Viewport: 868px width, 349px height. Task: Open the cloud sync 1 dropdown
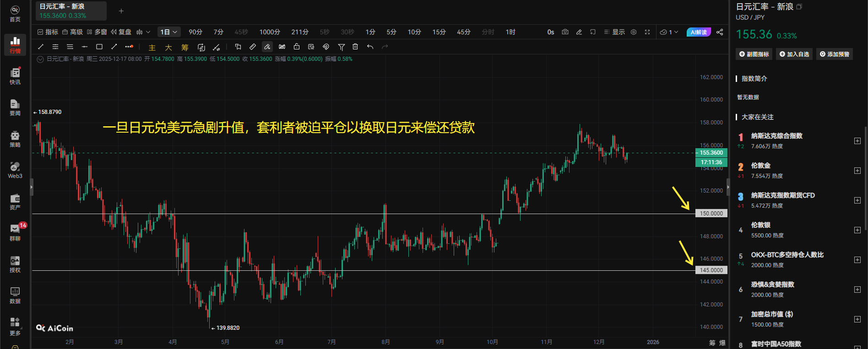pyautogui.click(x=669, y=32)
